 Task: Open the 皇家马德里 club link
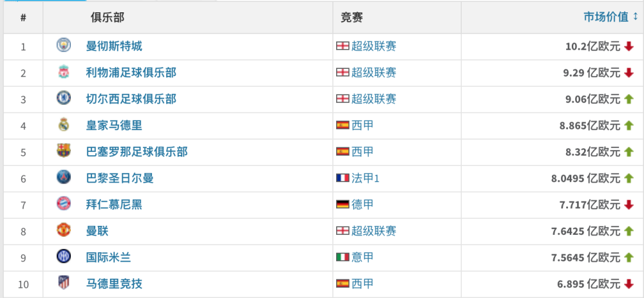[x=114, y=126]
